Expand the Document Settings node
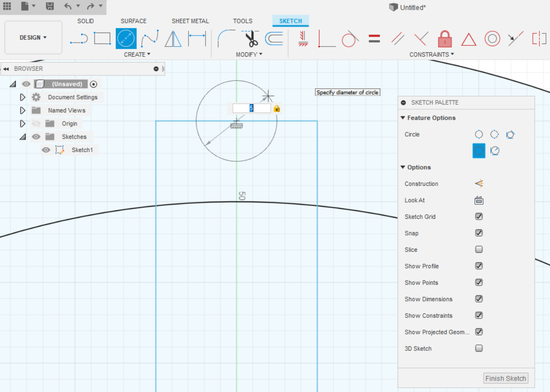Image resolution: width=550 pixels, height=392 pixels. (x=23, y=97)
